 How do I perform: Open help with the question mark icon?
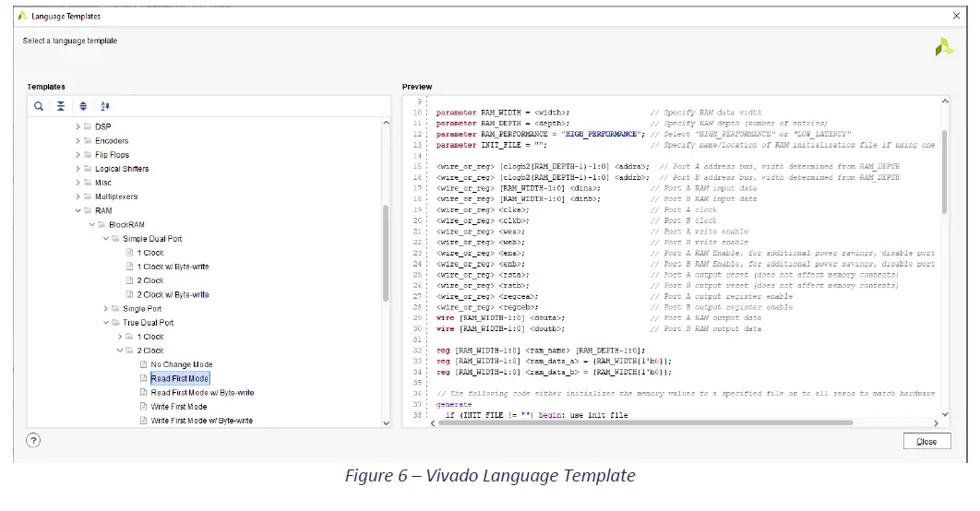pyautogui.click(x=33, y=440)
